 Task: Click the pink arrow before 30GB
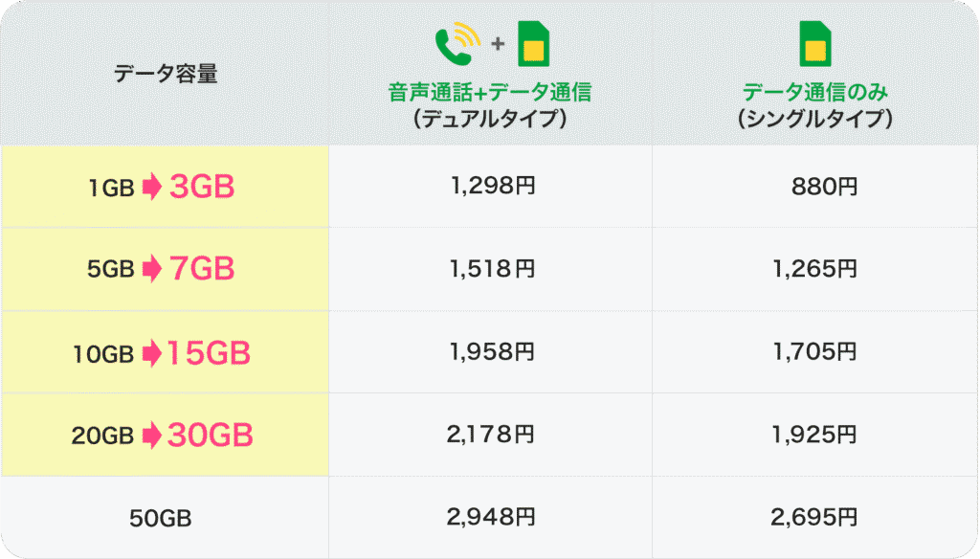(151, 436)
